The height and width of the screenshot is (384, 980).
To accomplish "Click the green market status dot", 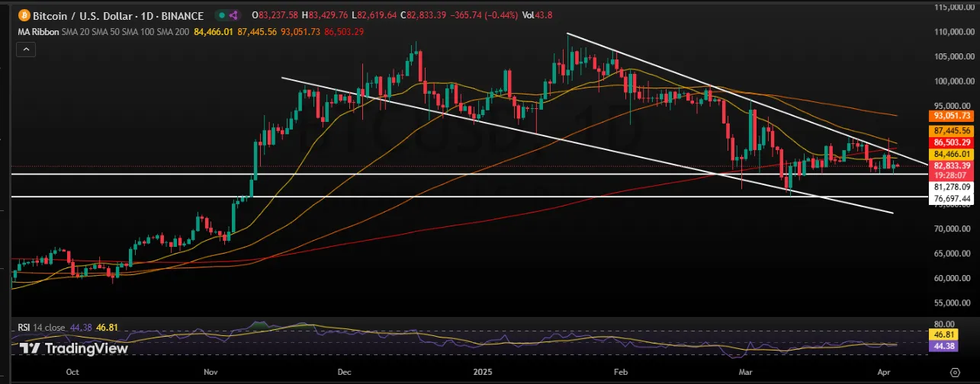I will tap(222, 15).
